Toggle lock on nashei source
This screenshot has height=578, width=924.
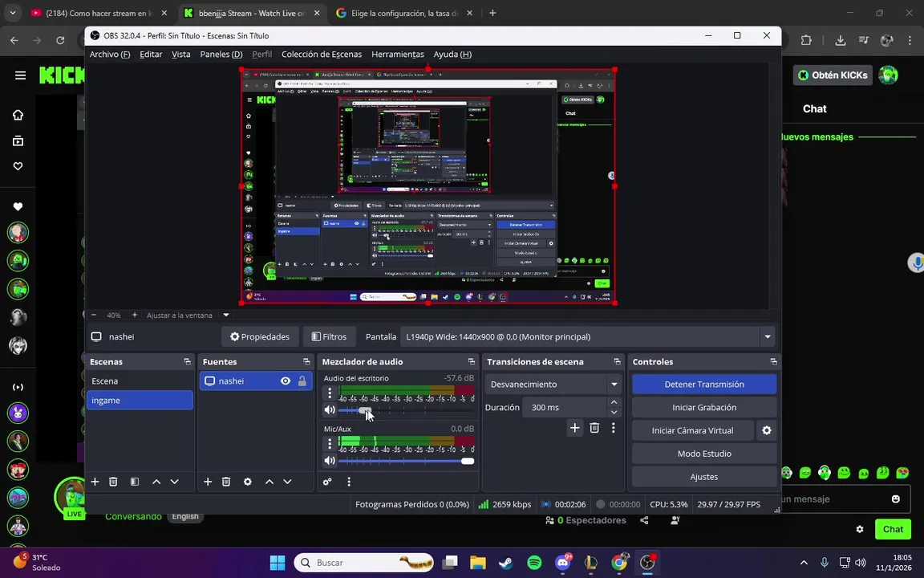(302, 381)
